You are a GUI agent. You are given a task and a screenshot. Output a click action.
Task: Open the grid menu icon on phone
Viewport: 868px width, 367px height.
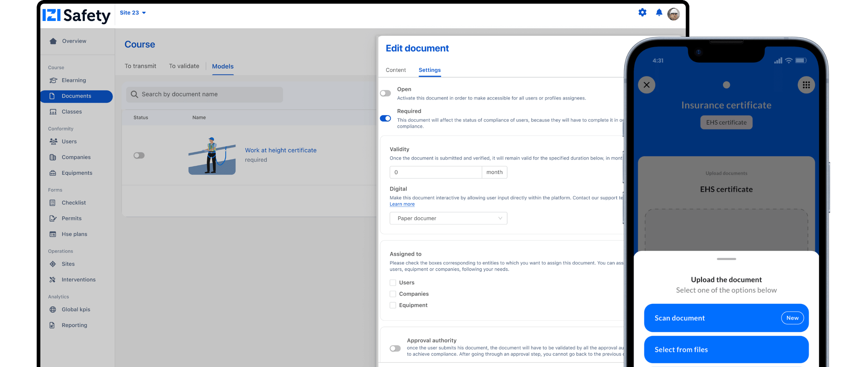tap(806, 85)
